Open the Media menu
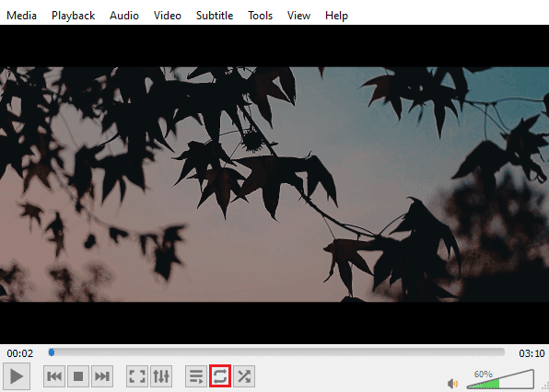 pyautogui.click(x=22, y=16)
